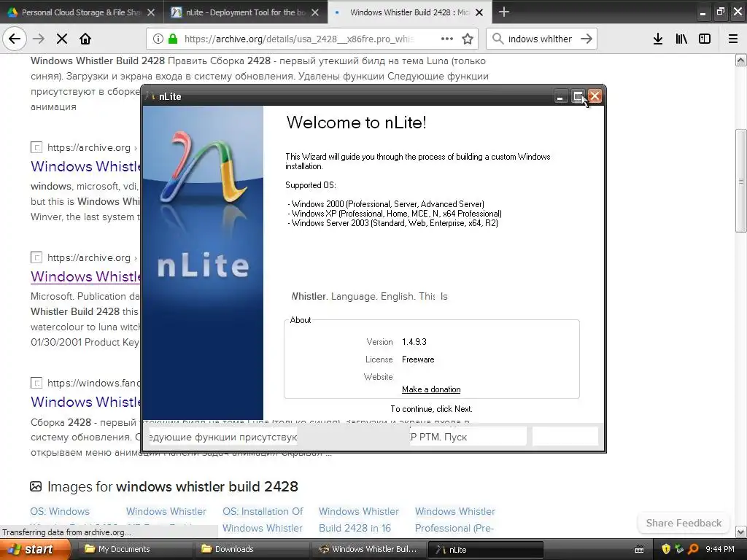Minimize the nLite window
The width and height of the screenshot is (747, 560).
[x=560, y=97]
